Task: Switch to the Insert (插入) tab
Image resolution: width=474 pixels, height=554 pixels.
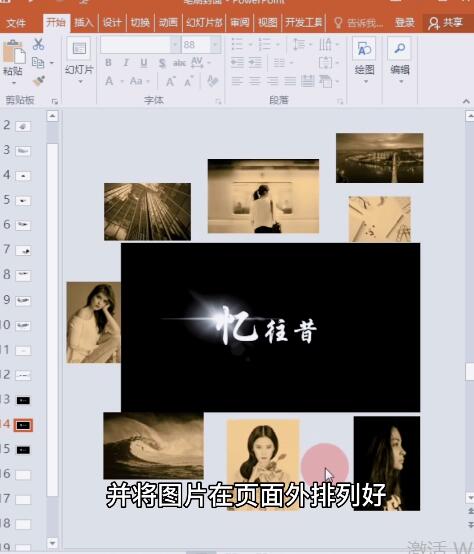Action: pos(84,23)
